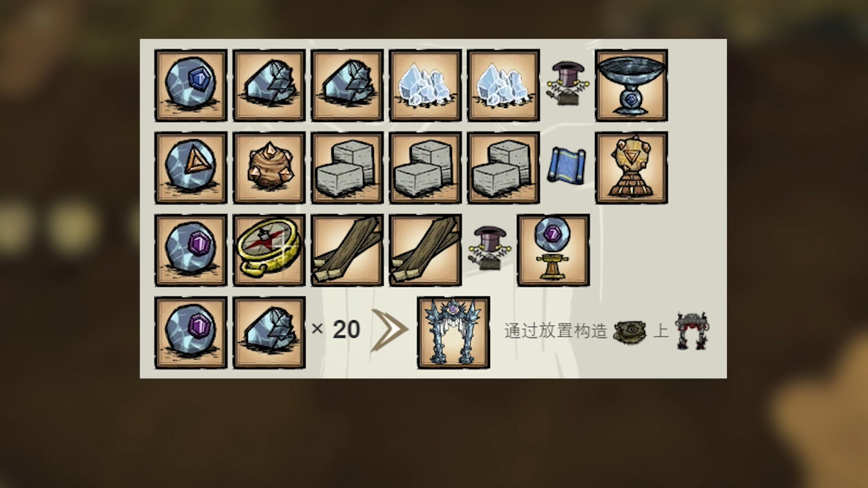
Task: Click the blue blueprint scroll icon
Action: pyautogui.click(x=567, y=166)
